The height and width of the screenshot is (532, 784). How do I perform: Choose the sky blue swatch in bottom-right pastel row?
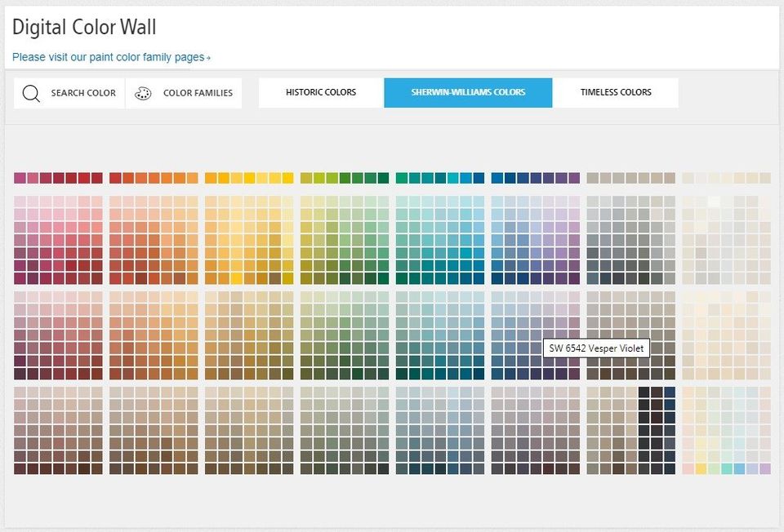click(x=740, y=468)
